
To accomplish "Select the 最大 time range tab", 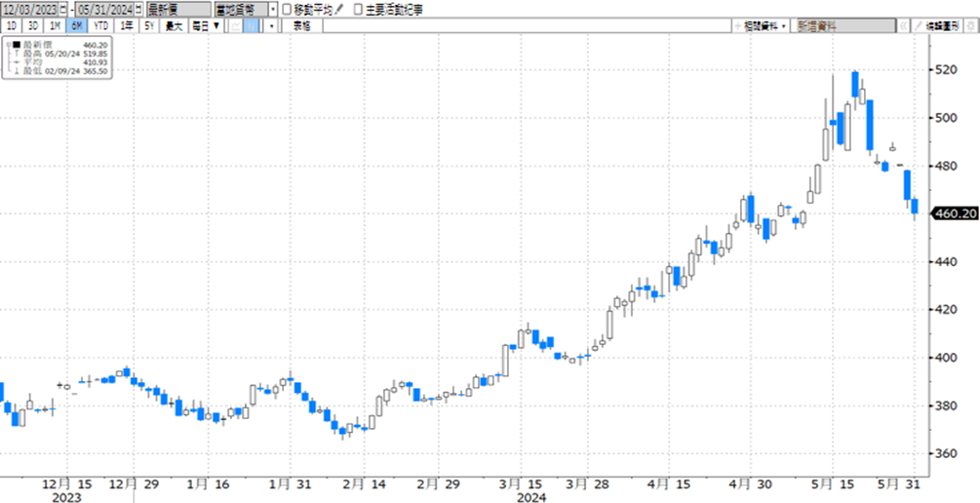I will (174, 25).
